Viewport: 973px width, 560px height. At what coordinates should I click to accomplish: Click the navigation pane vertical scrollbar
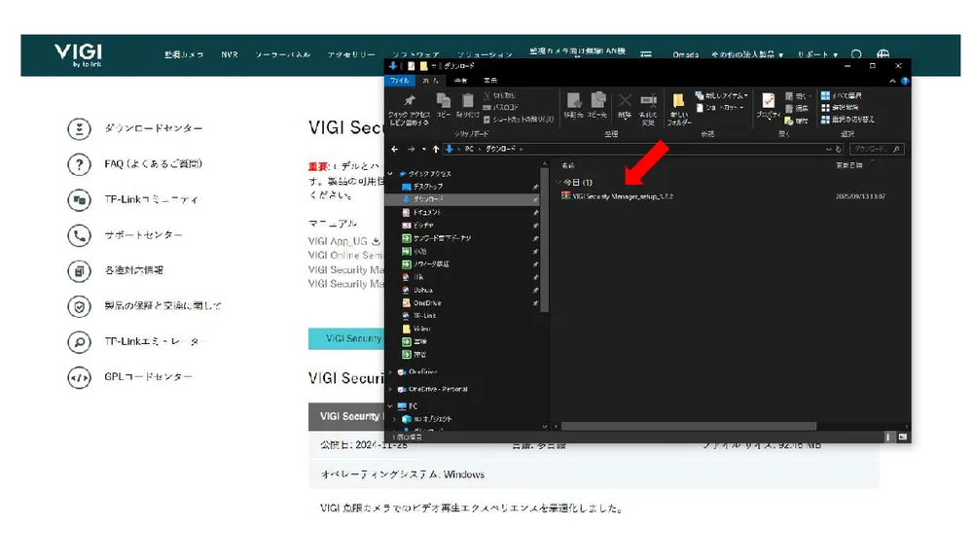[544, 240]
